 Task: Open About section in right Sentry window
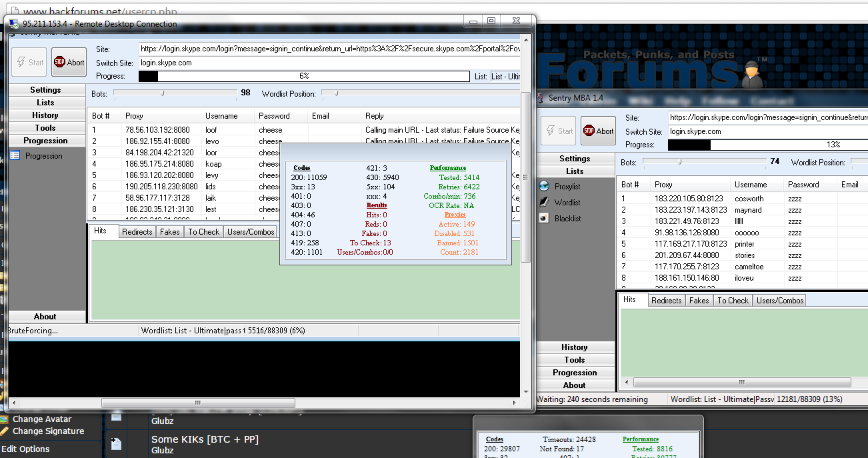click(575, 385)
